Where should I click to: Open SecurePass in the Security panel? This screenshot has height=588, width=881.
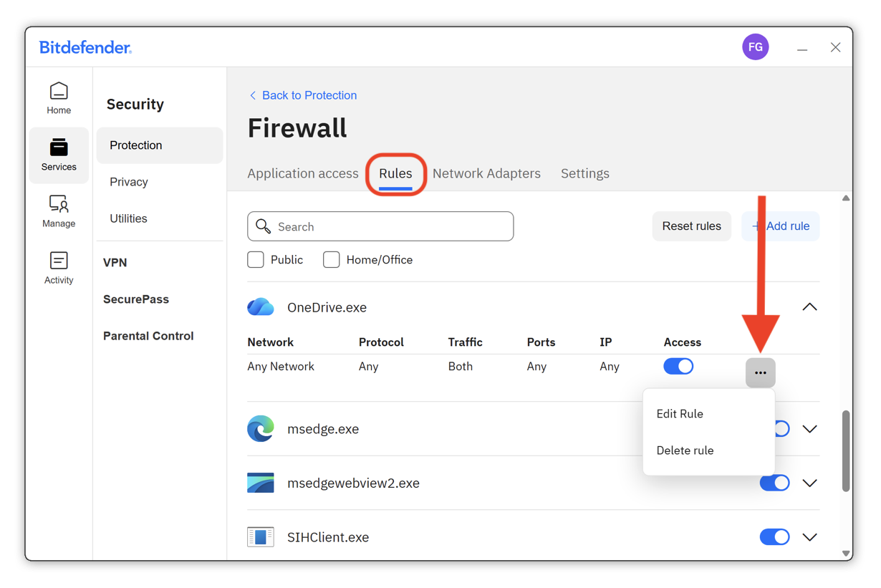pos(136,299)
